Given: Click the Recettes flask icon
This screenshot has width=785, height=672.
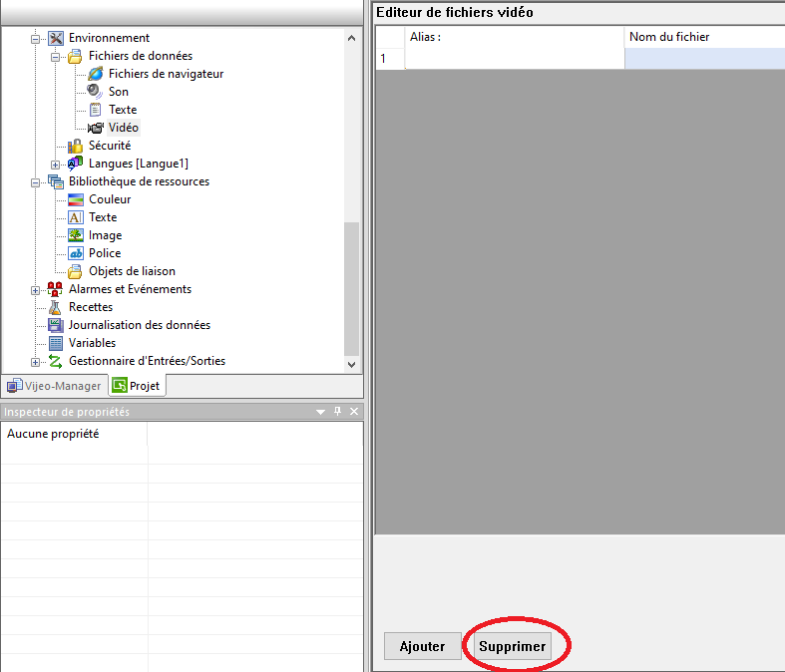Looking at the screenshot, I should (x=55, y=307).
